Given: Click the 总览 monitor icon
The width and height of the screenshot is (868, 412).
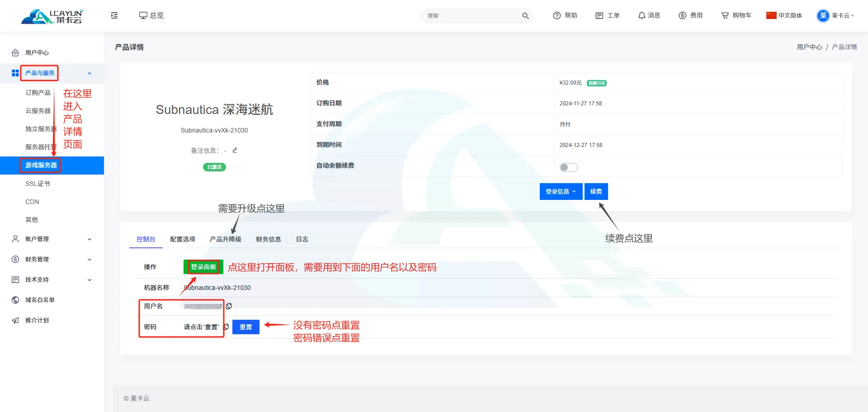Looking at the screenshot, I should [x=143, y=15].
